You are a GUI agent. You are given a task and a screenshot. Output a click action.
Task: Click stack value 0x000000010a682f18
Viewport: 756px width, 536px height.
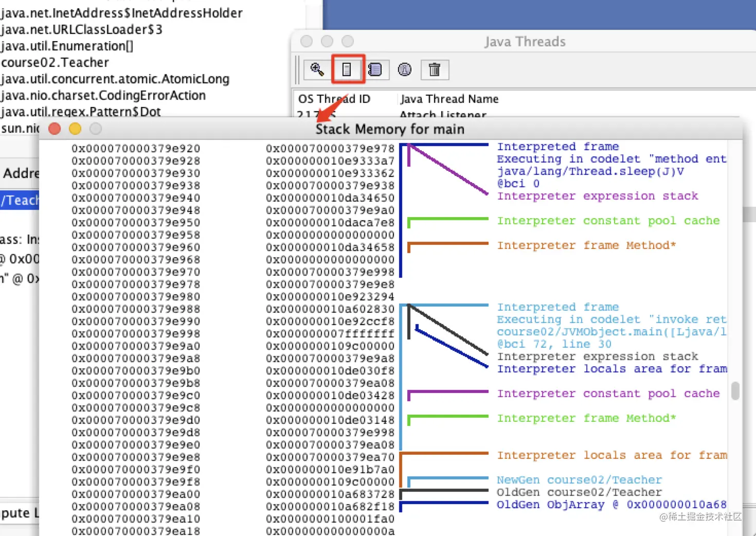click(x=330, y=506)
